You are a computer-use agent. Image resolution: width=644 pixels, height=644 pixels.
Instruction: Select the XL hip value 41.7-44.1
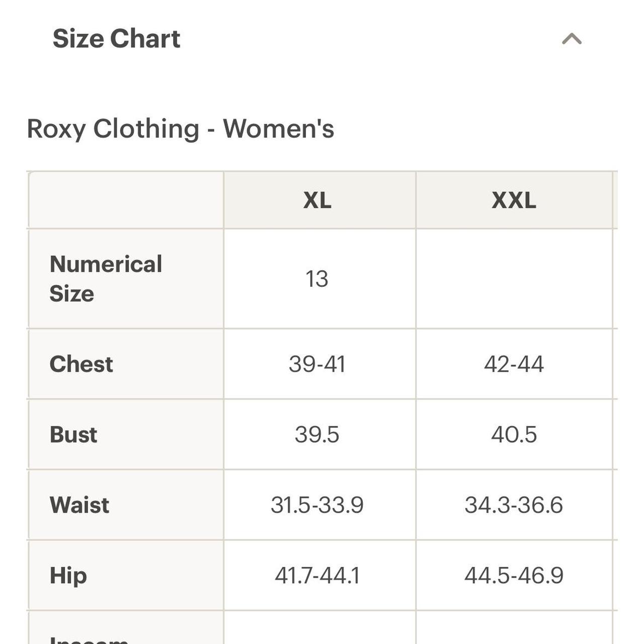pos(317,575)
